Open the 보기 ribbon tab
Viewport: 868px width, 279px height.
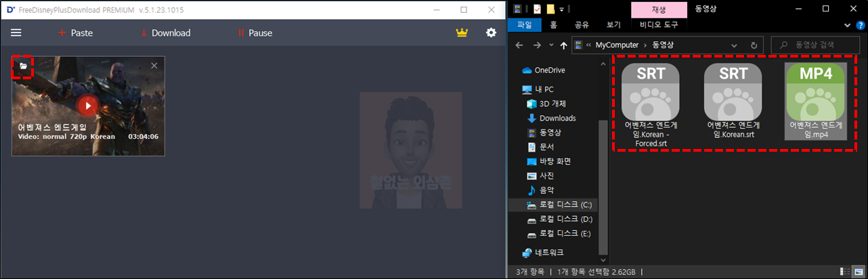(x=613, y=25)
